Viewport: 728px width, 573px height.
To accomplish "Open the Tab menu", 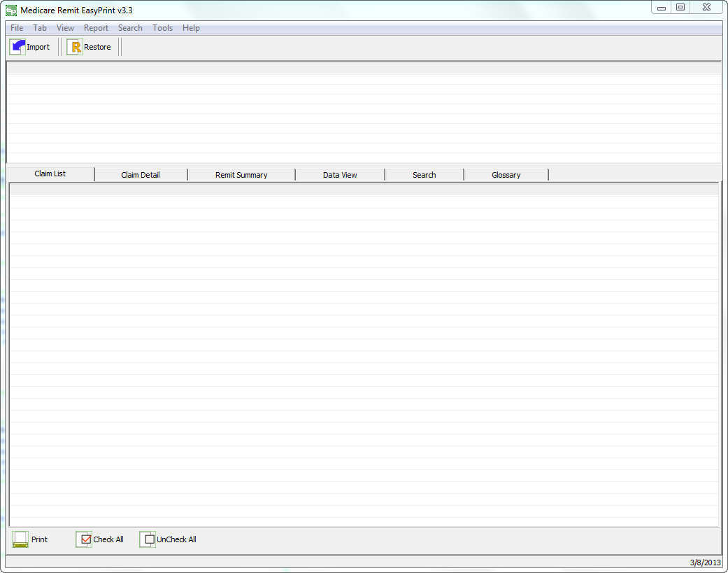I will point(40,28).
